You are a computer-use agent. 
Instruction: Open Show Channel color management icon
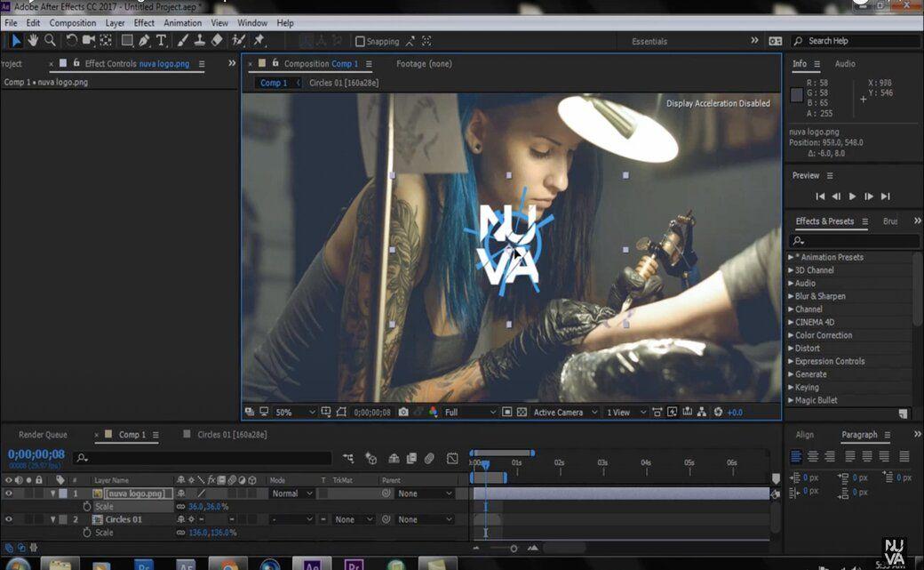coord(434,412)
